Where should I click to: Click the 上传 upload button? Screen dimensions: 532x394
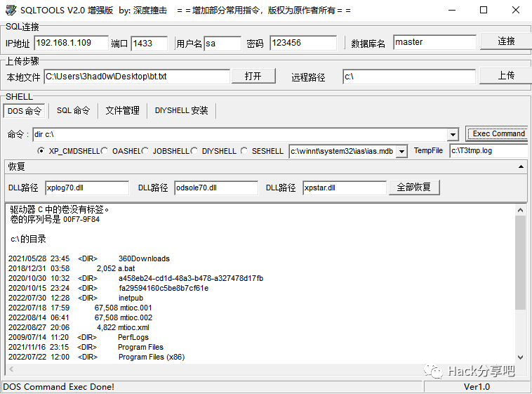(506, 75)
